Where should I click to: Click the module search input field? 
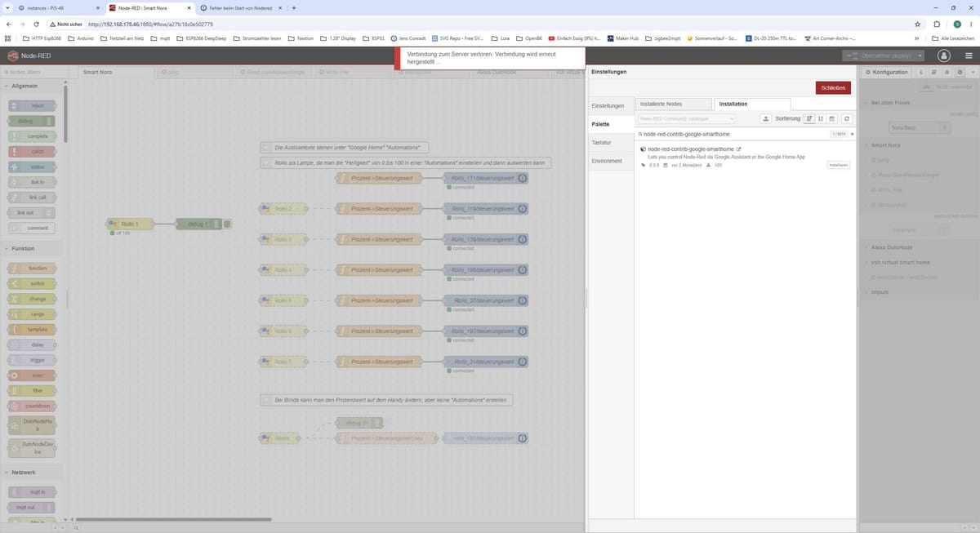pyautogui.click(x=735, y=133)
